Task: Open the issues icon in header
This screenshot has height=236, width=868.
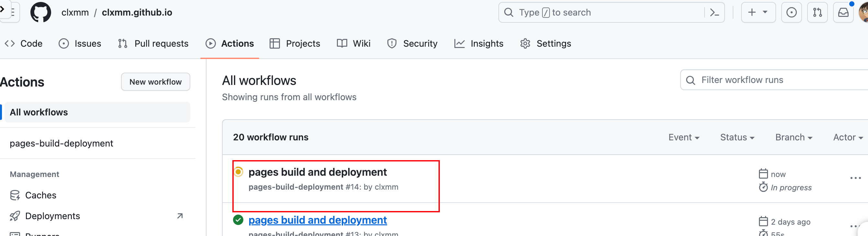Action: [791, 13]
